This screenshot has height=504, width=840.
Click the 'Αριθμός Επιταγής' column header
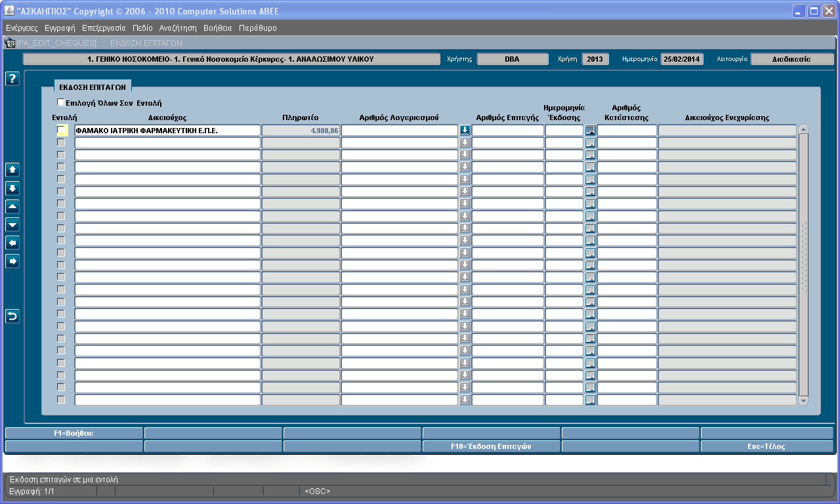click(508, 117)
